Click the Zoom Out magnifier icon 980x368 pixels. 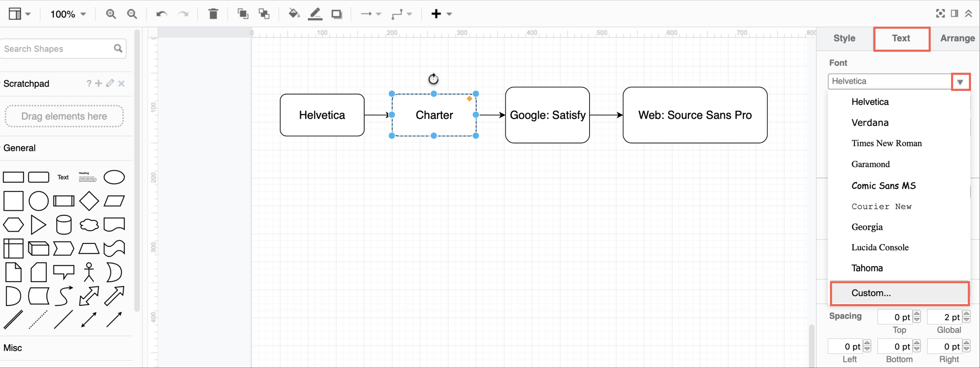(x=132, y=14)
